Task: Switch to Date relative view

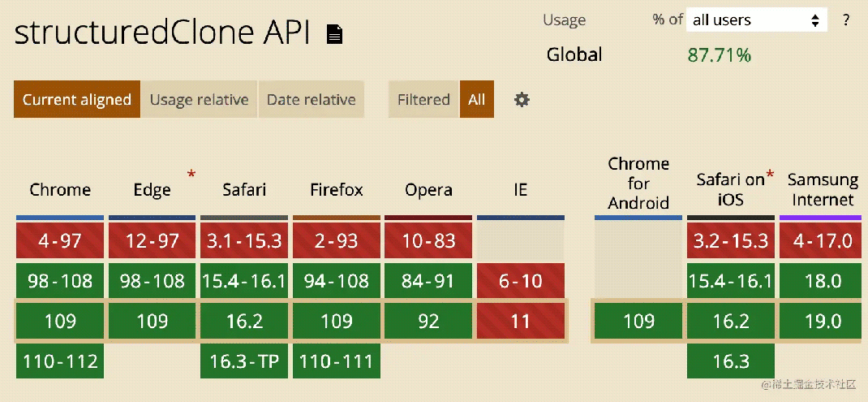Action: point(312,100)
